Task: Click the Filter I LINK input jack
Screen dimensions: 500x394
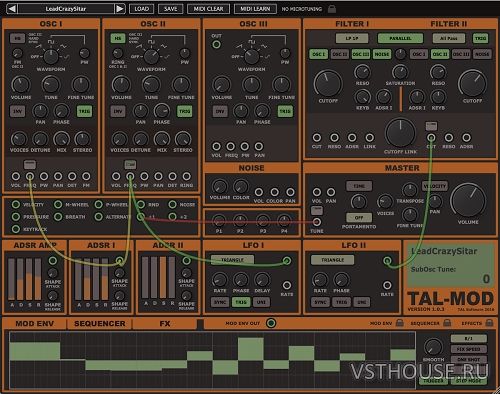Action: coord(369,137)
